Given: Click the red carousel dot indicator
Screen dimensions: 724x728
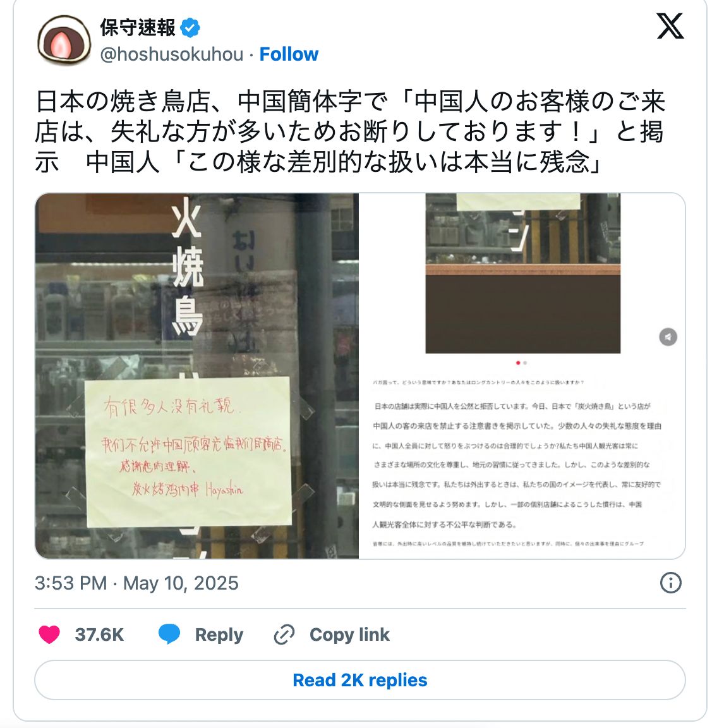Looking at the screenshot, I should click(518, 363).
